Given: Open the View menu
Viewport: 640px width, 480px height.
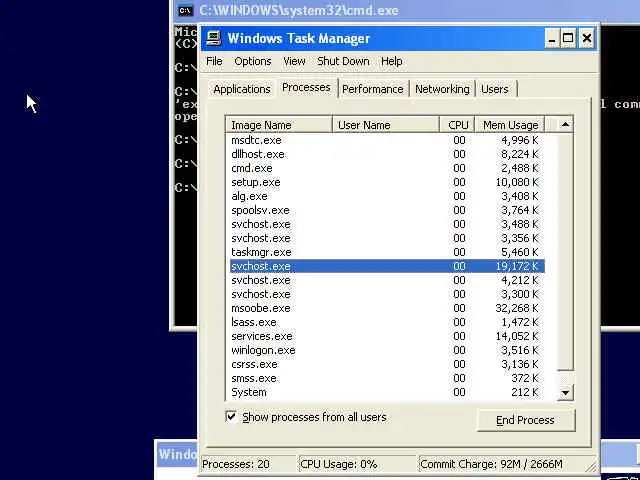Looking at the screenshot, I should [x=294, y=61].
